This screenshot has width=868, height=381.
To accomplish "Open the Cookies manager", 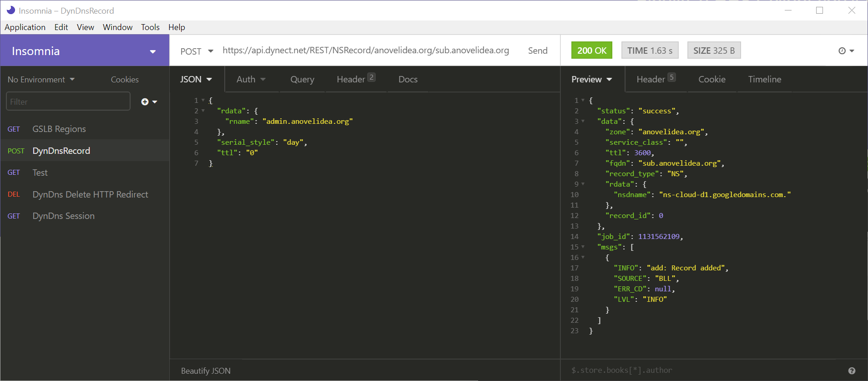I will point(125,80).
